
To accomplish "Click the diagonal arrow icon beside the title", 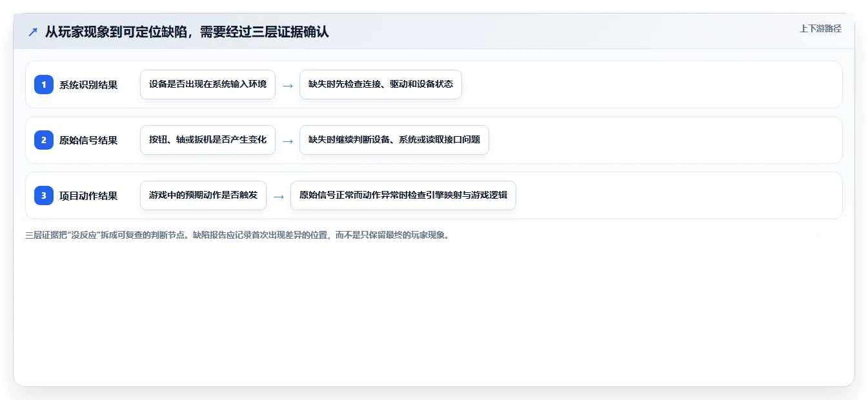I will point(32,32).
